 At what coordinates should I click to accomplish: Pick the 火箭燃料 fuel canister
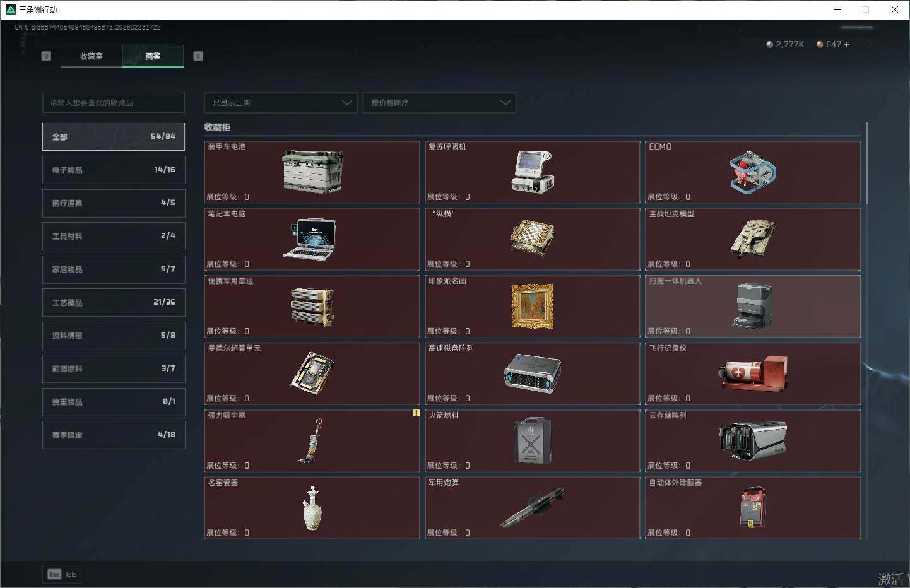[533, 440]
